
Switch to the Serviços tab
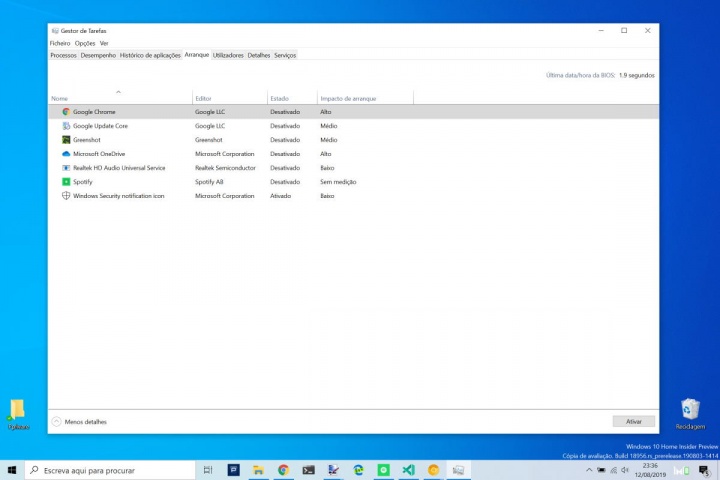(x=285, y=55)
